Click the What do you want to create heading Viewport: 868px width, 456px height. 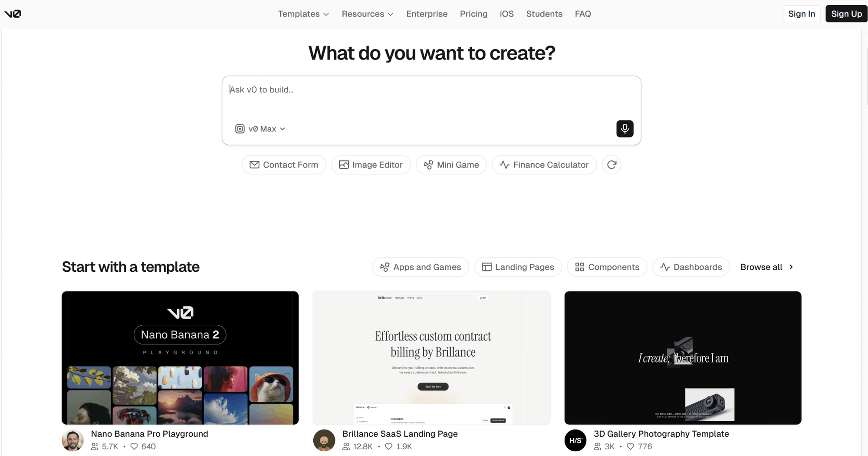click(x=431, y=53)
